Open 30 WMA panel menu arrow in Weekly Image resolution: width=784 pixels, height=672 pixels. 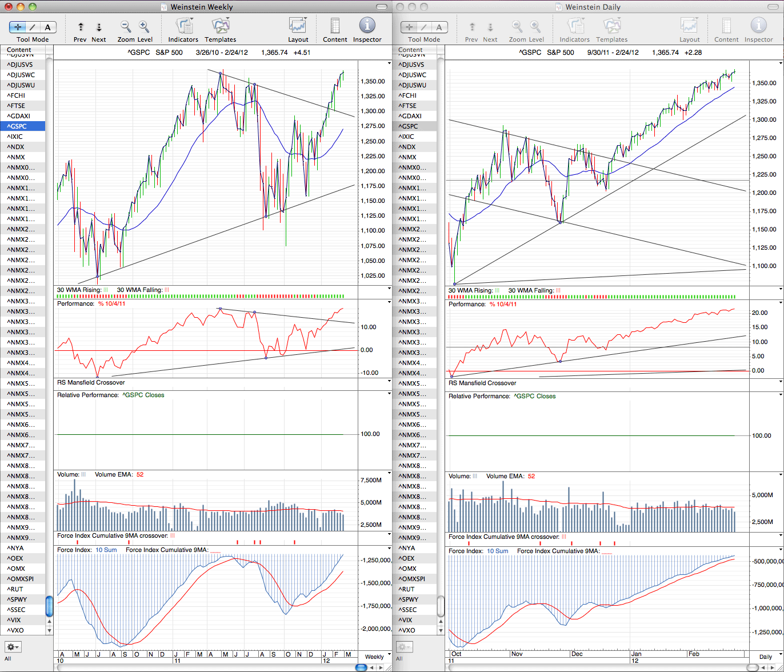click(x=389, y=289)
